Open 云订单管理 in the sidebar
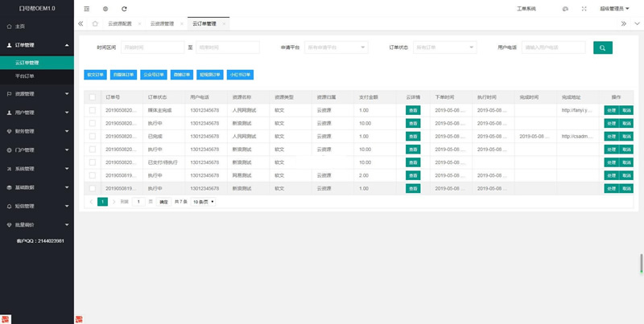 37,63
